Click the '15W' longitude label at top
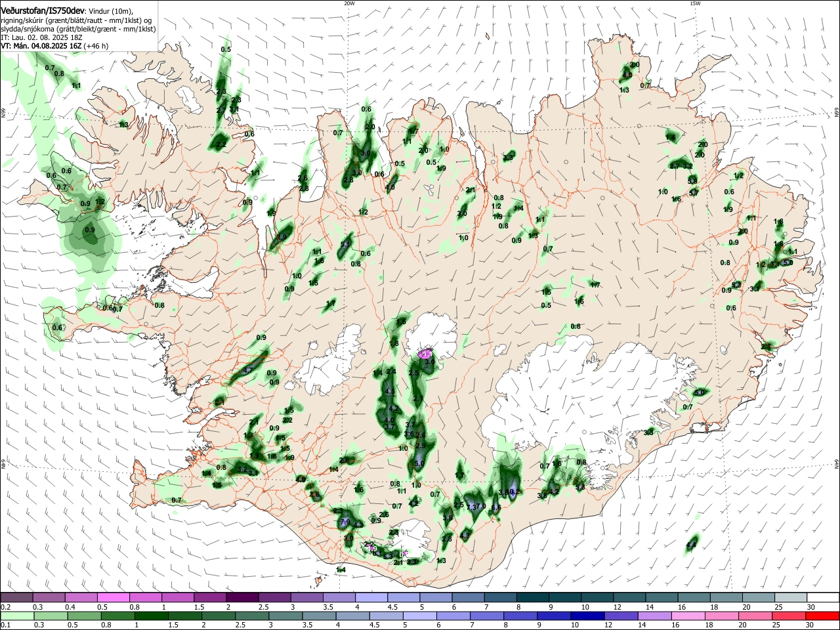 [x=694, y=3]
